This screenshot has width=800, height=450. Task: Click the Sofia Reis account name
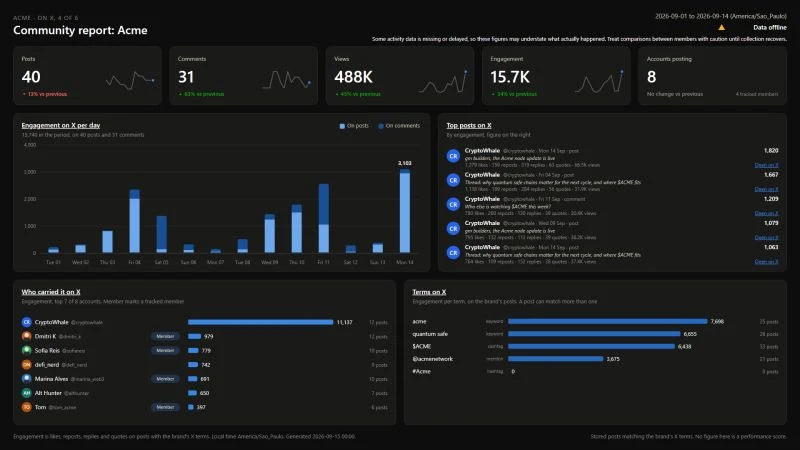pyautogui.click(x=47, y=351)
